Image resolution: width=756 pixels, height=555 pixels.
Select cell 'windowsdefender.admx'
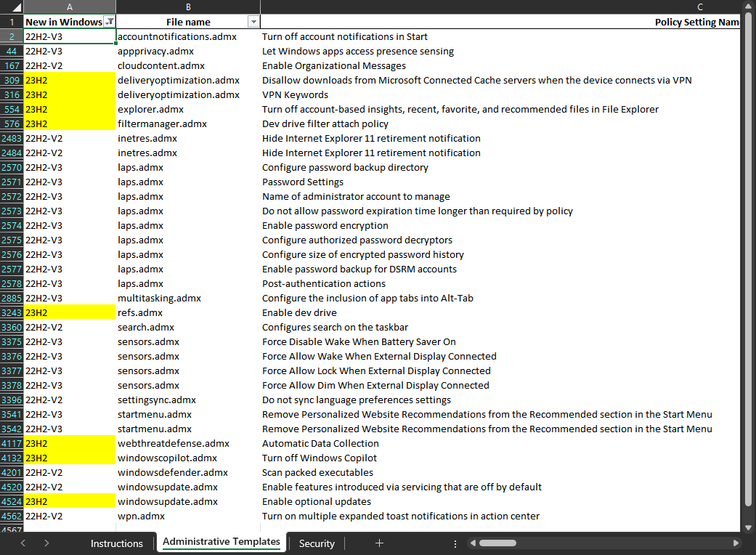pyautogui.click(x=188, y=472)
